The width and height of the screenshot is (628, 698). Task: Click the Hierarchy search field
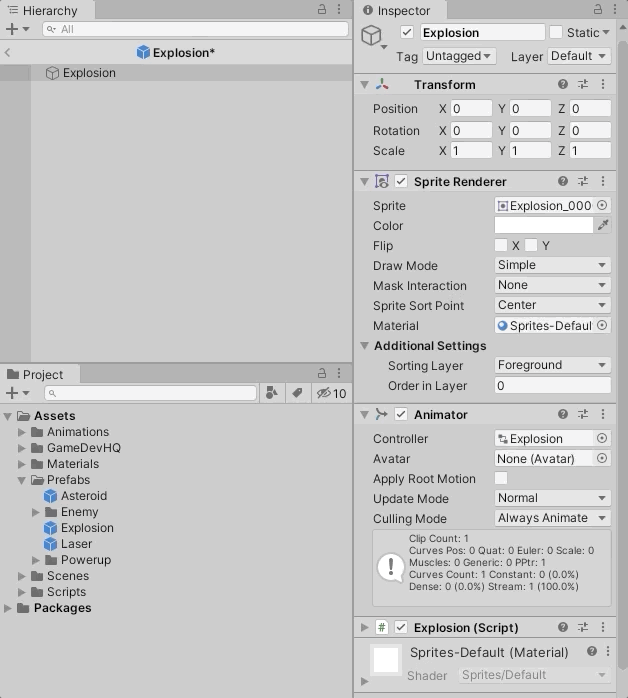pyautogui.click(x=195, y=29)
